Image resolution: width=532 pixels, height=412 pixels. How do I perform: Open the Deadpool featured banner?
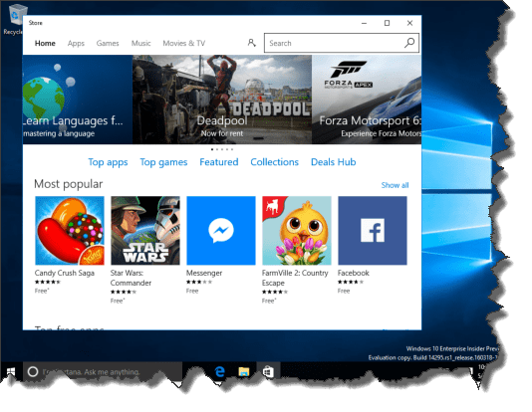point(222,100)
